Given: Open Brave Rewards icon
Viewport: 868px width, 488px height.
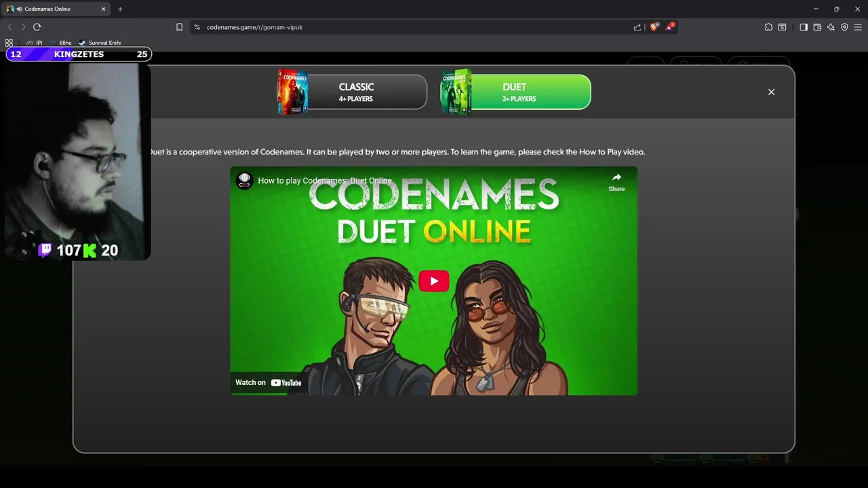Looking at the screenshot, I should [x=670, y=27].
